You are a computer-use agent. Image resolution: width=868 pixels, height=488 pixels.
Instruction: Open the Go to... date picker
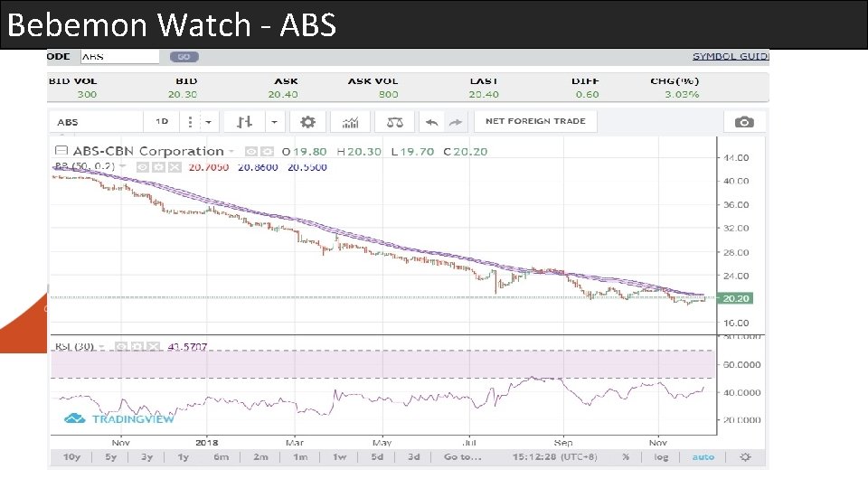click(x=463, y=457)
